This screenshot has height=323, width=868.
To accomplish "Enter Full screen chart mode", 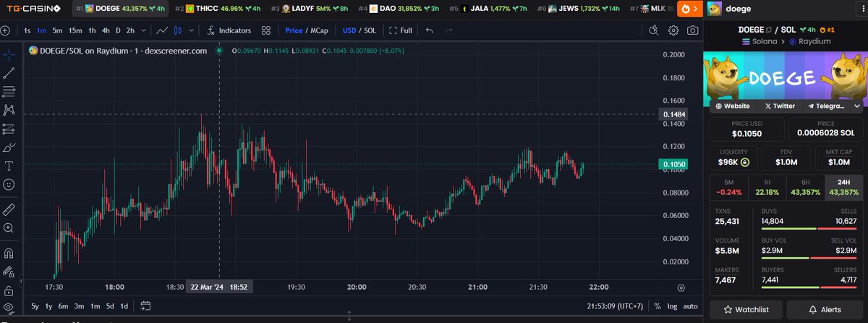I will click(x=401, y=30).
